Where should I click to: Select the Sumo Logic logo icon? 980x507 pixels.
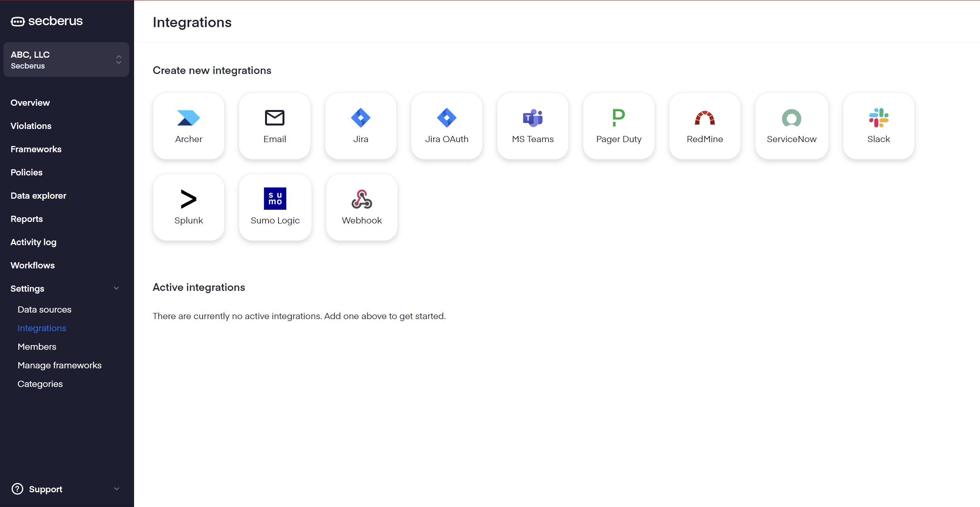(x=275, y=199)
